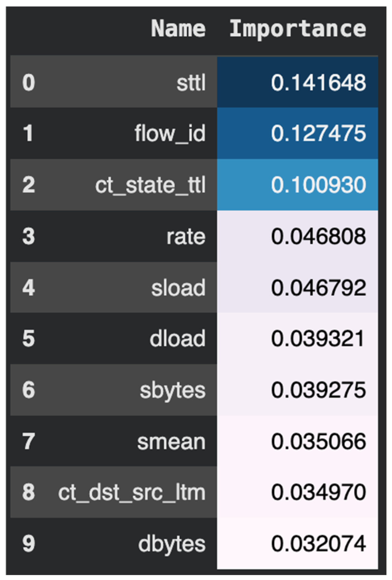Click row index 8

[x=29, y=493]
